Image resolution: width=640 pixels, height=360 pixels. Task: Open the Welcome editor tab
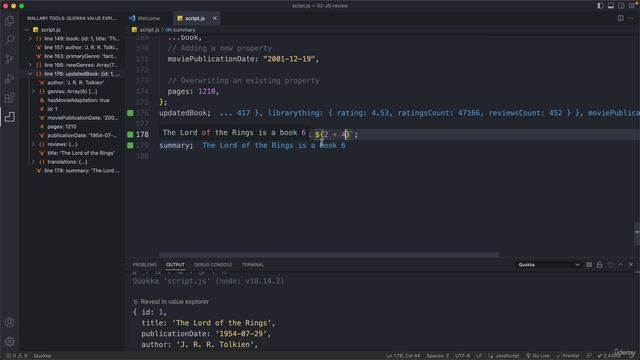[149, 18]
